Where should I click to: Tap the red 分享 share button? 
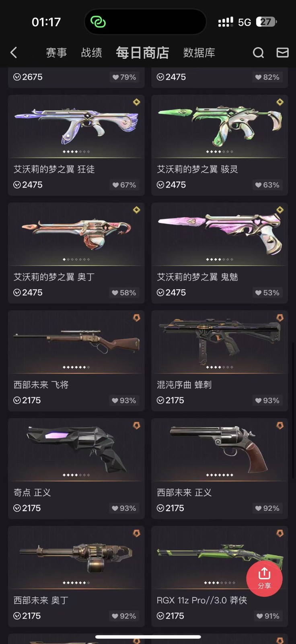point(264,578)
